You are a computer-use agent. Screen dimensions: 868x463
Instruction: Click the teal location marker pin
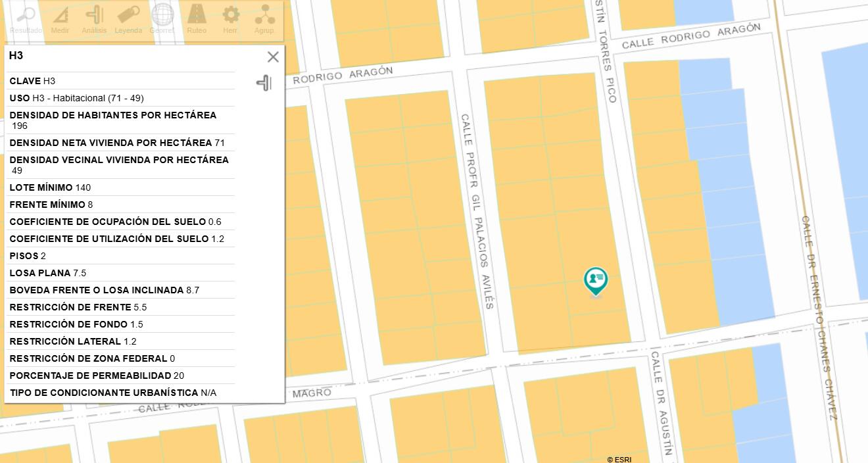(596, 282)
